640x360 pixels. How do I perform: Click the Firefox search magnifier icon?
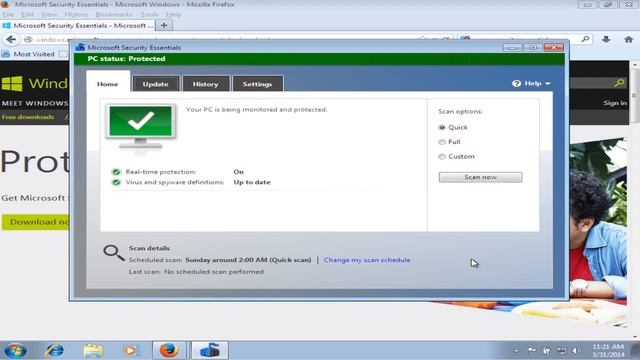tap(585, 39)
